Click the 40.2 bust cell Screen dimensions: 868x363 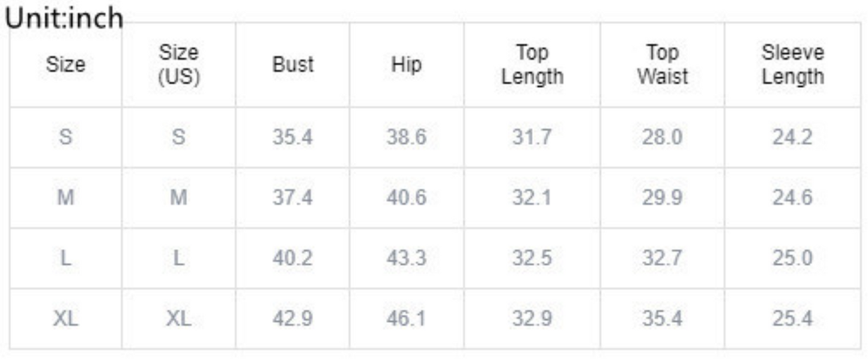click(293, 258)
